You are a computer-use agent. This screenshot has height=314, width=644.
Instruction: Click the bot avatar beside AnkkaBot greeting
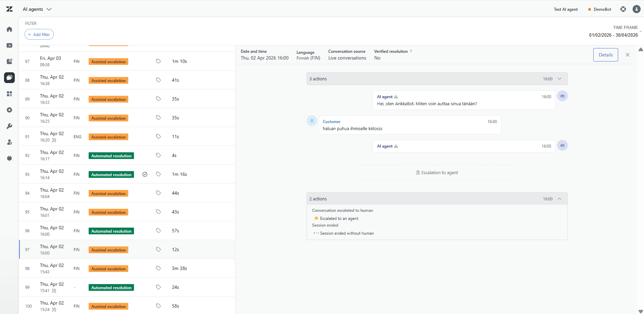[x=562, y=96]
